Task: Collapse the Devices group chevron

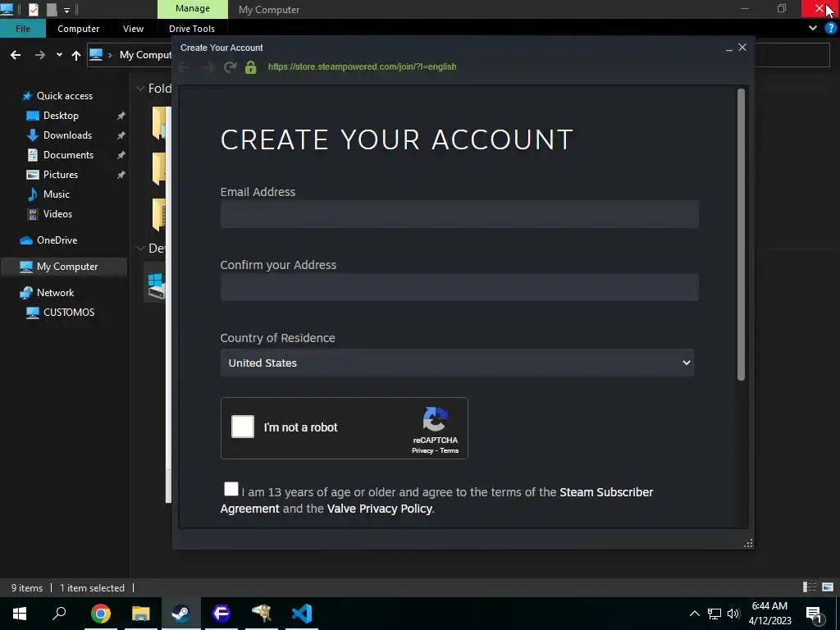Action: point(140,248)
